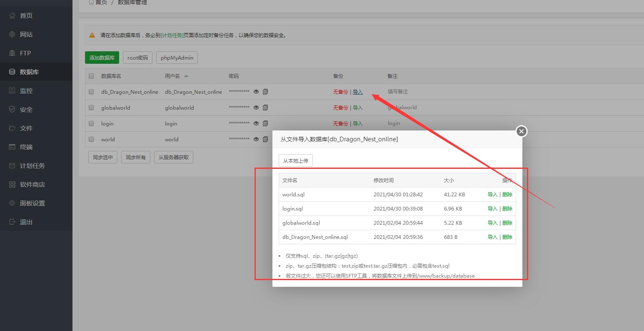Show password for world database with eye icon

(256, 139)
